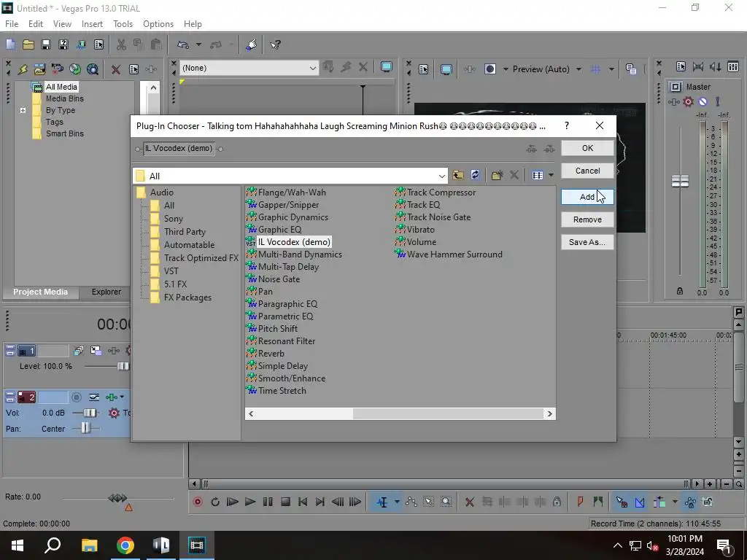Open Preview (Auto) quality dropdown
This screenshot has height=560, width=747.
578,69
